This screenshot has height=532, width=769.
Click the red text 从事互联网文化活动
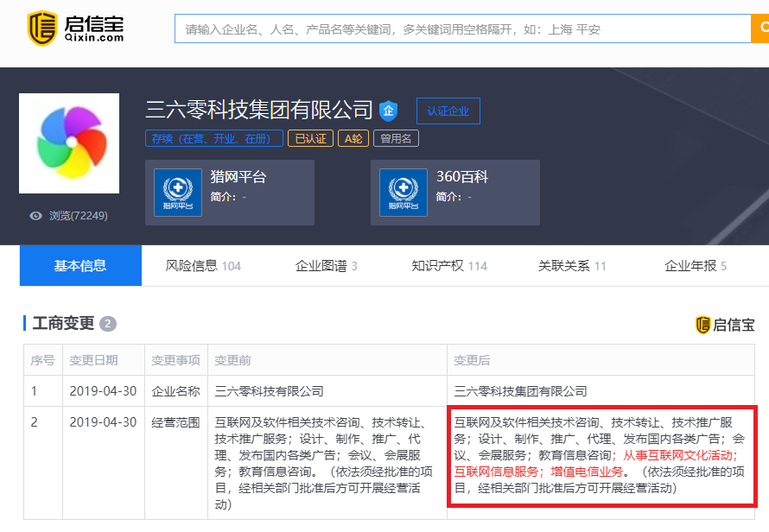[x=677, y=455]
